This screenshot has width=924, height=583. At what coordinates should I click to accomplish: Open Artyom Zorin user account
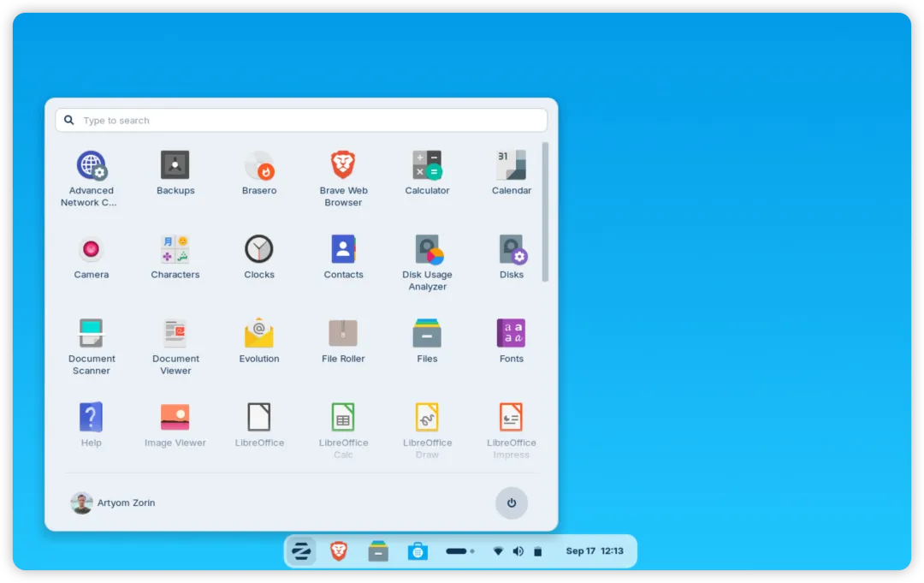[113, 503]
